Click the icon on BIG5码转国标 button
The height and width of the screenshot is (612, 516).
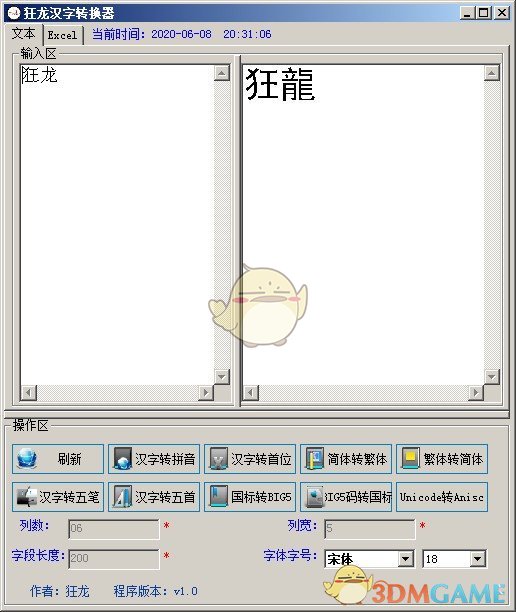pyautogui.click(x=315, y=497)
